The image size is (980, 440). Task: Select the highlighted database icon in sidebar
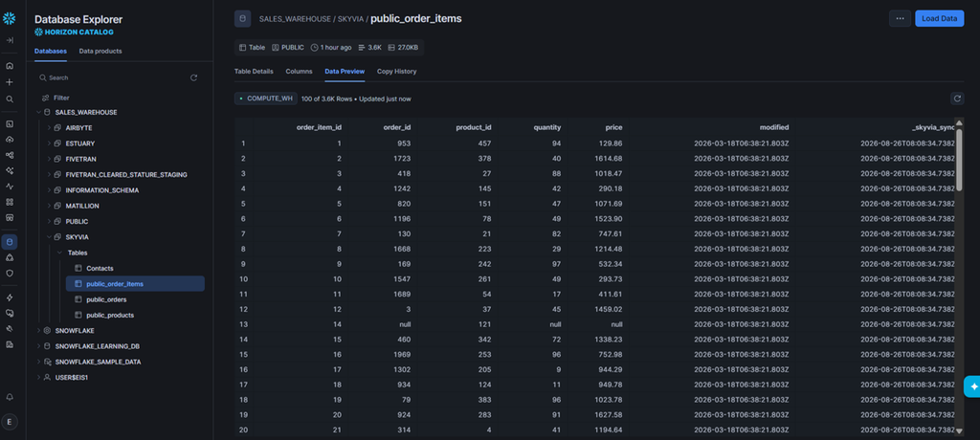click(x=10, y=242)
